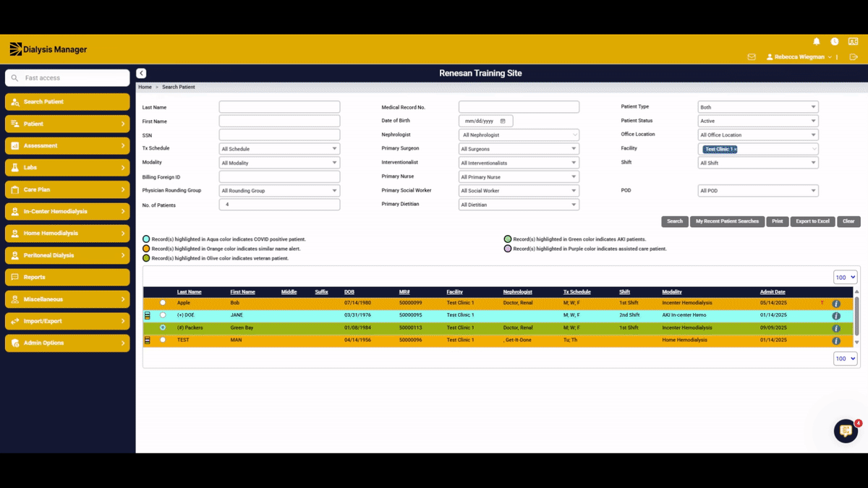Image resolution: width=868 pixels, height=488 pixels.
Task: Open the Nephrologist dropdown
Action: pos(519,135)
